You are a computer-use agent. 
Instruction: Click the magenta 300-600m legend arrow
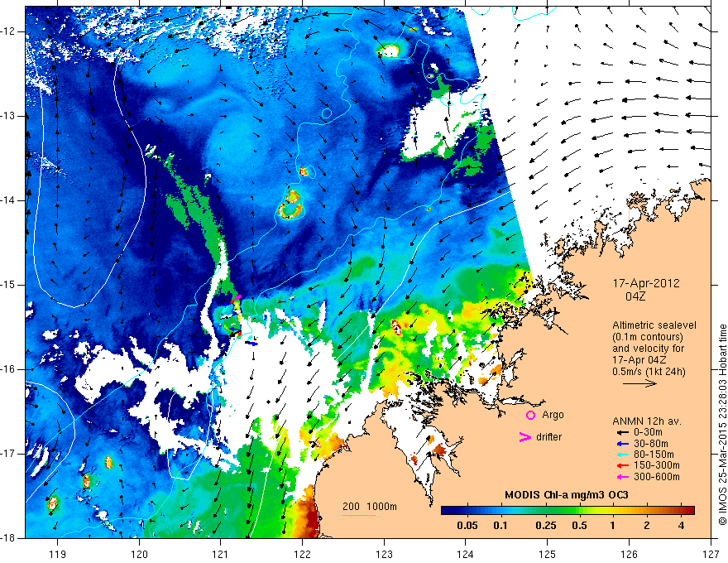click(621, 477)
